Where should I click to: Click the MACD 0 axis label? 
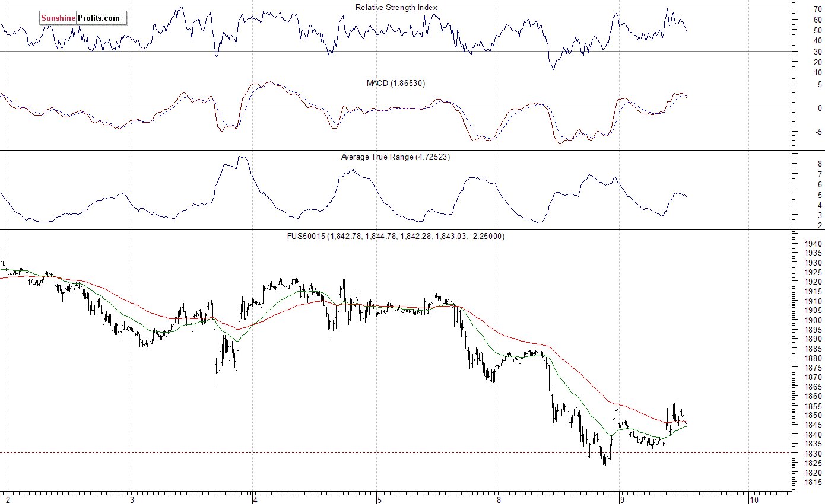pos(820,109)
